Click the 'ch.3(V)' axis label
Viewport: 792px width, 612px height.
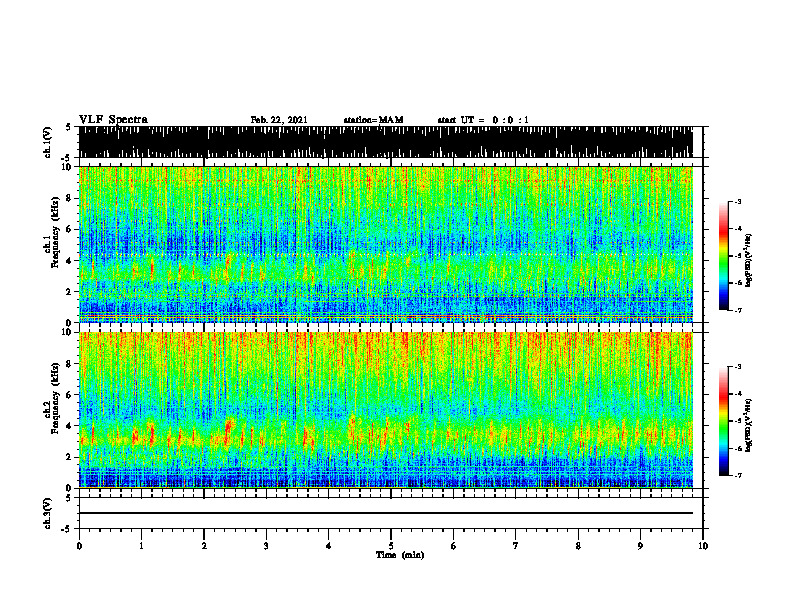coord(48,514)
